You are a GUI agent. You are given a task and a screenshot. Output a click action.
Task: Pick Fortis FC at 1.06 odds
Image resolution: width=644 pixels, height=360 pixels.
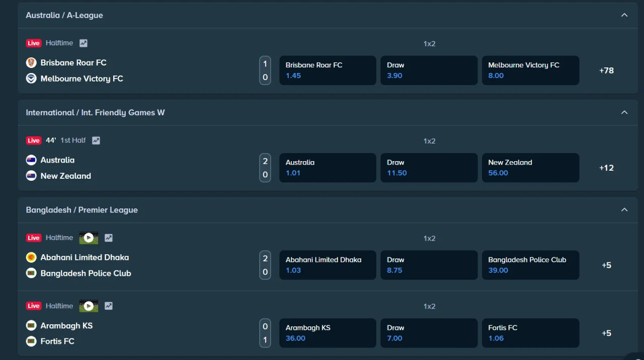click(530, 333)
